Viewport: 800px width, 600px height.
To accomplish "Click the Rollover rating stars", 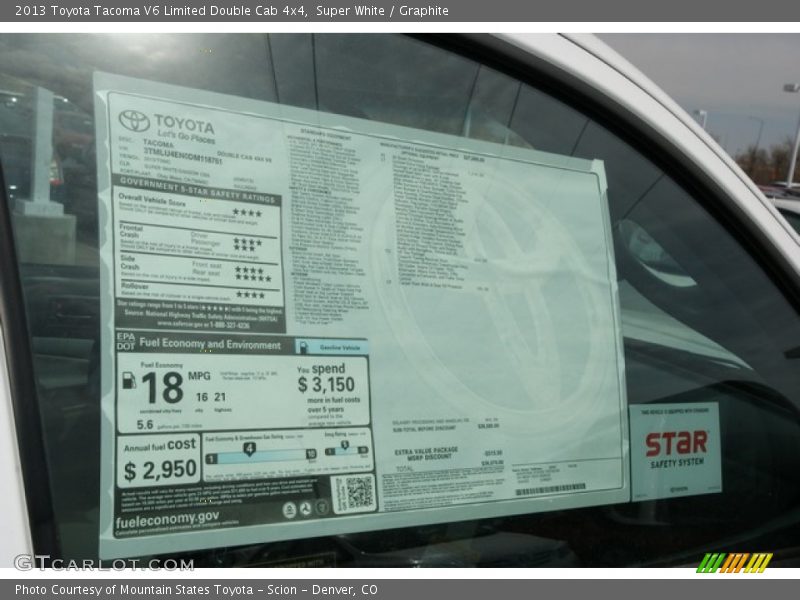I will tap(251, 294).
